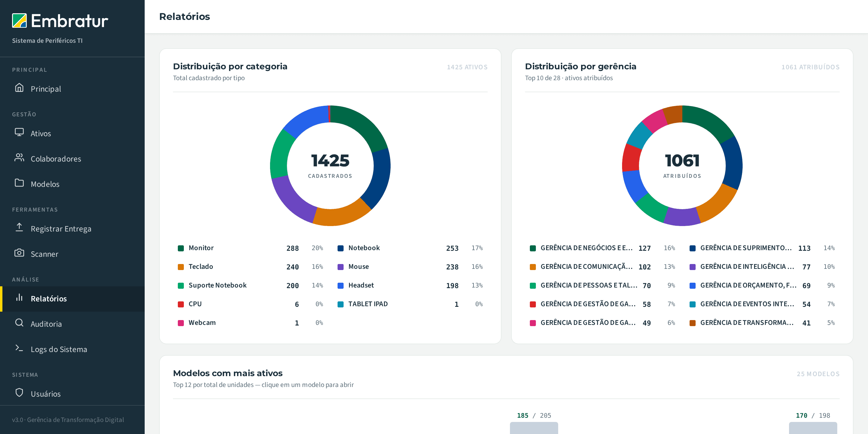Open Registrar Entrega tool
Image resolution: width=868 pixels, height=434 pixels.
pyautogui.click(x=72, y=228)
